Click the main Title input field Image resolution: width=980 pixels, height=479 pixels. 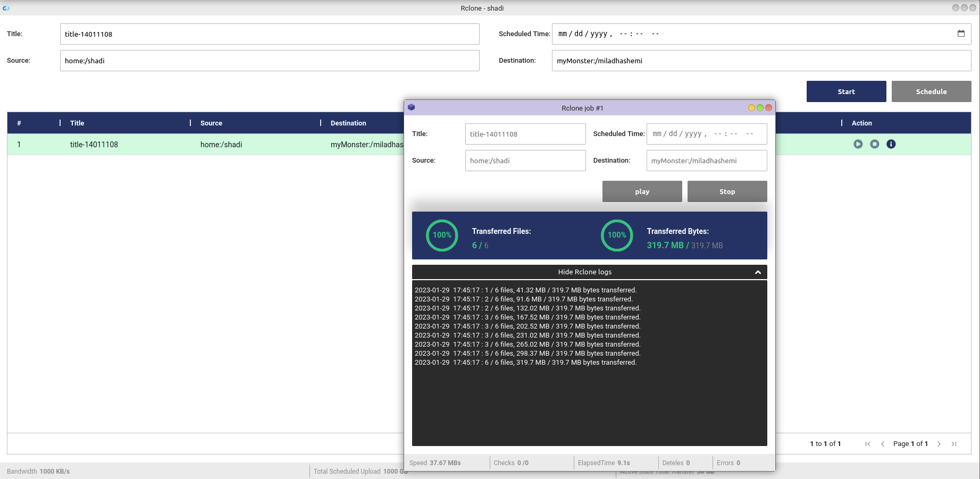270,34
